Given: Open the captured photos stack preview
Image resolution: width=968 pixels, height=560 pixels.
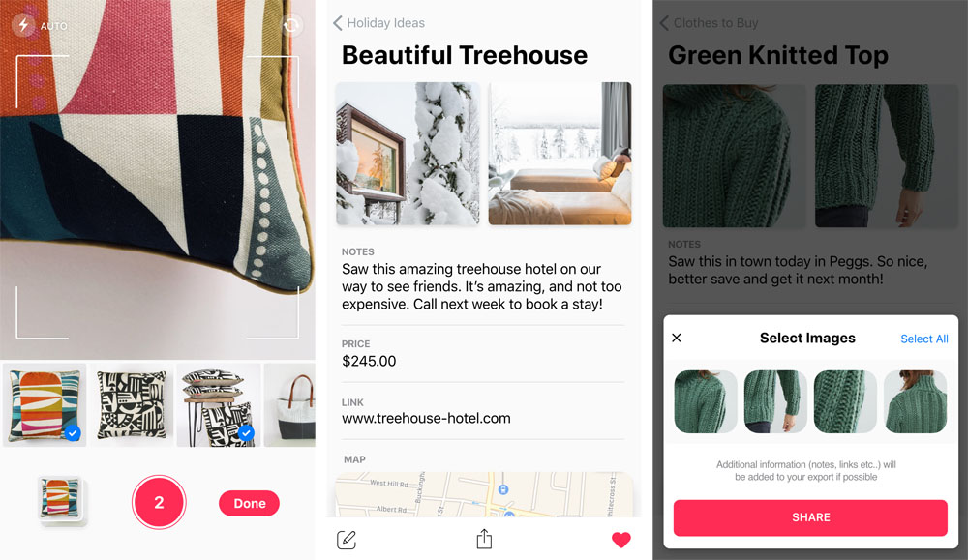Looking at the screenshot, I should click(x=60, y=500).
